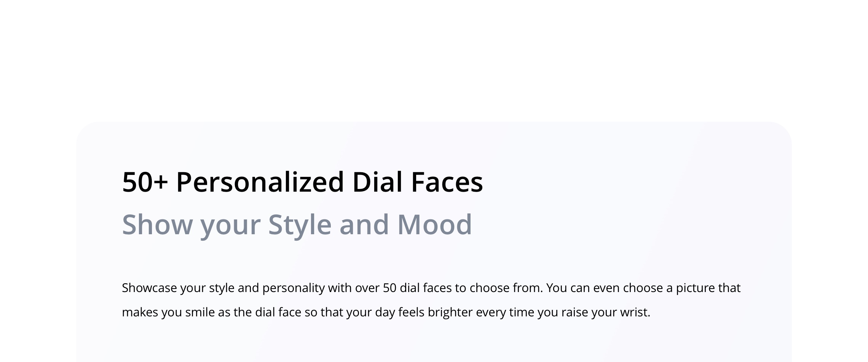This screenshot has width=868, height=362.
Task: Click the word 'Dial' in the heading
Action: pos(377,182)
